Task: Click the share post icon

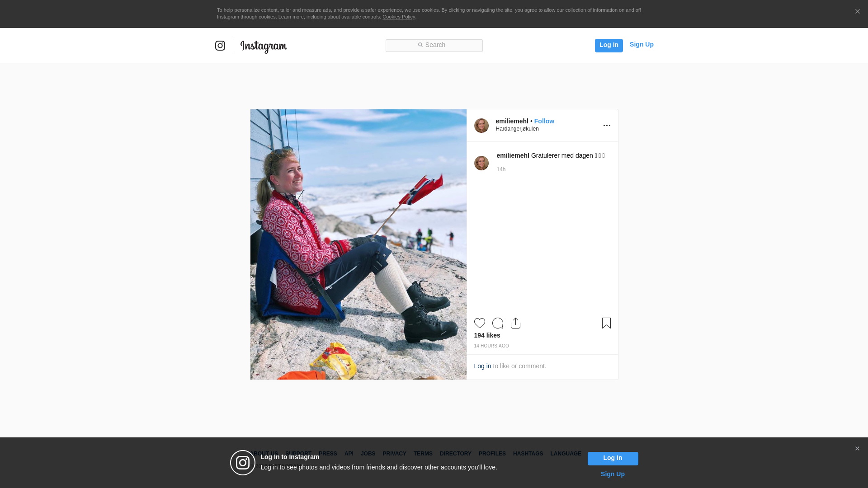Action: (515, 323)
